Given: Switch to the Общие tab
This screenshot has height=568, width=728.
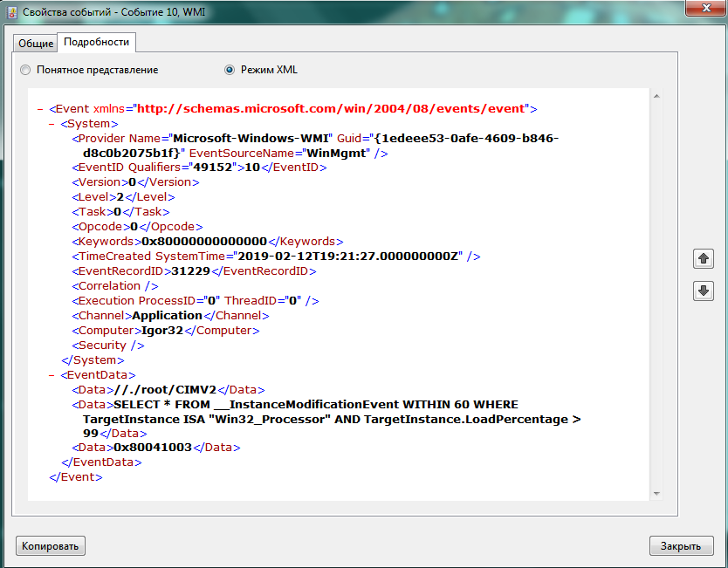Looking at the screenshot, I should click(x=35, y=44).
